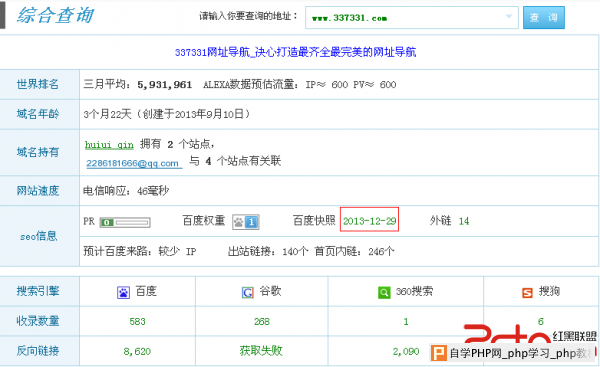Click the 百度权重 label

pos(204,220)
